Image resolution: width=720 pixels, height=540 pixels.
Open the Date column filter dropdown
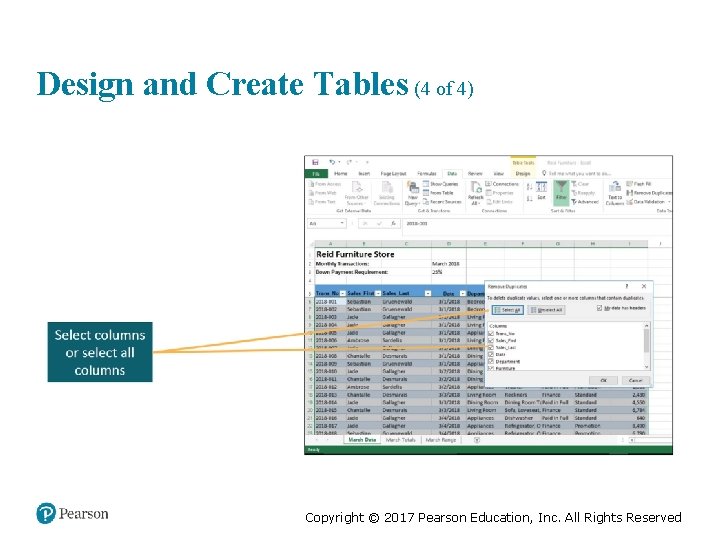pyautogui.click(x=462, y=293)
